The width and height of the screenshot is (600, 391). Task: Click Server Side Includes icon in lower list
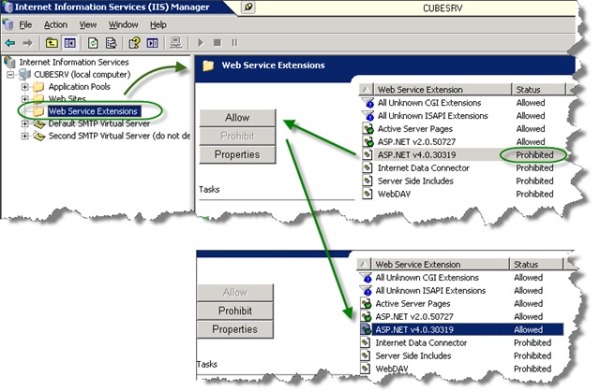[x=365, y=355]
